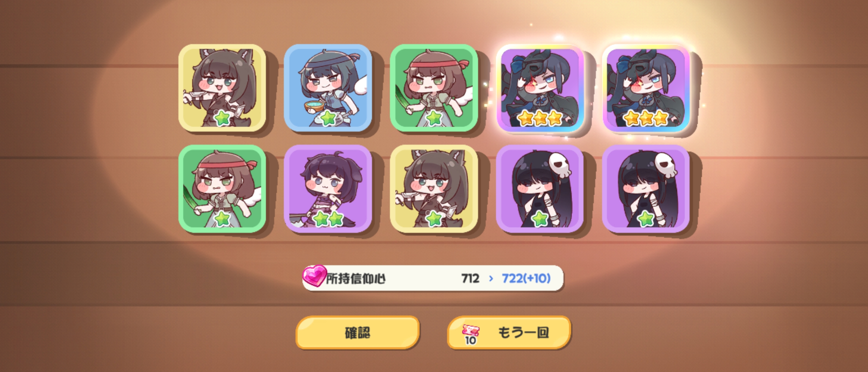868x372 pixels.
Task: Click the 確認 confirm button
Action: [358, 332]
